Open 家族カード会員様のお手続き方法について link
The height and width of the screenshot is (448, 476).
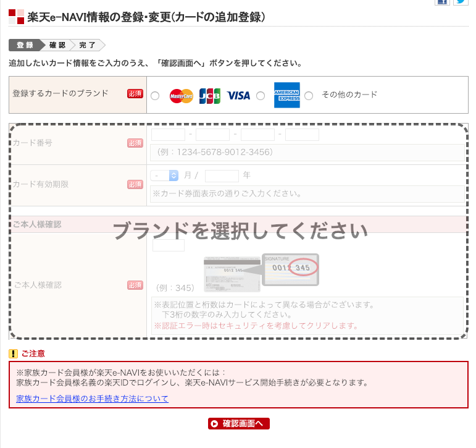[92, 399]
